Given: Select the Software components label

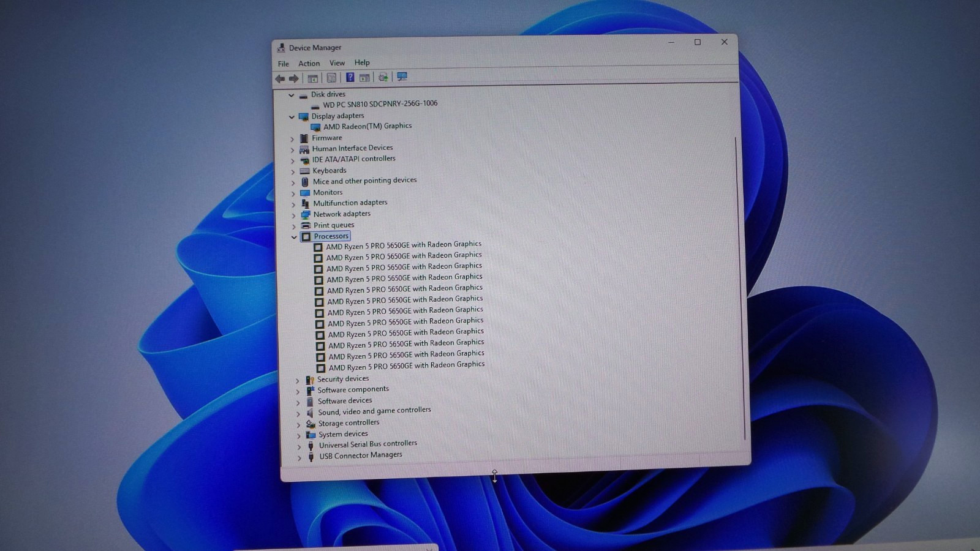Looking at the screenshot, I should point(353,390).
